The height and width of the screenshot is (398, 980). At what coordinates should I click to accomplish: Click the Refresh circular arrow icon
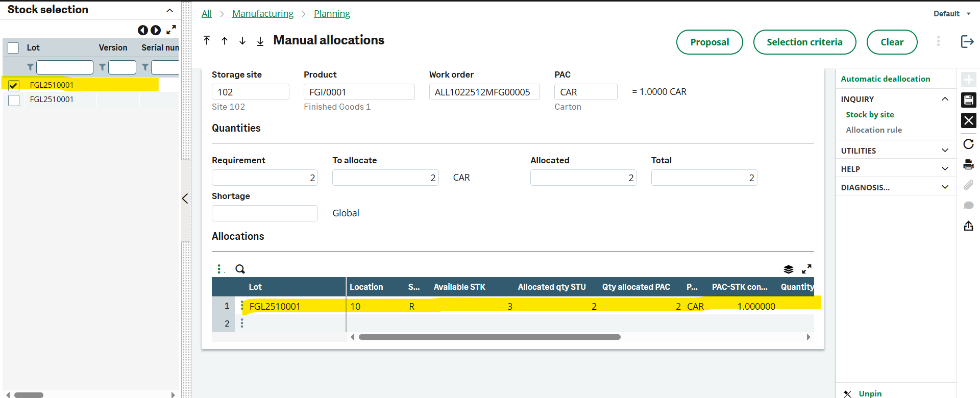(x=968, y=144)
